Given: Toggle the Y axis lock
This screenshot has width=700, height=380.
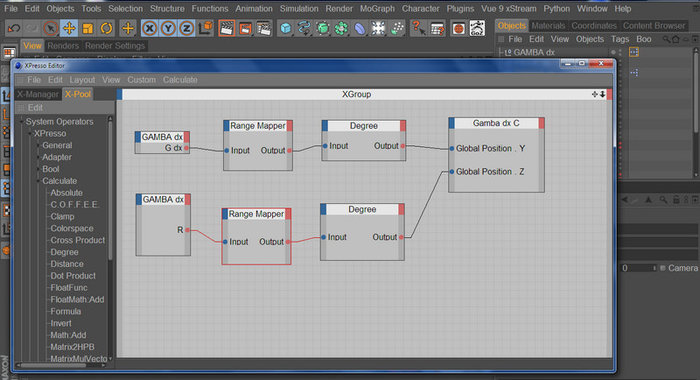Looking at the screenshot, I should [x=168, y=29].
